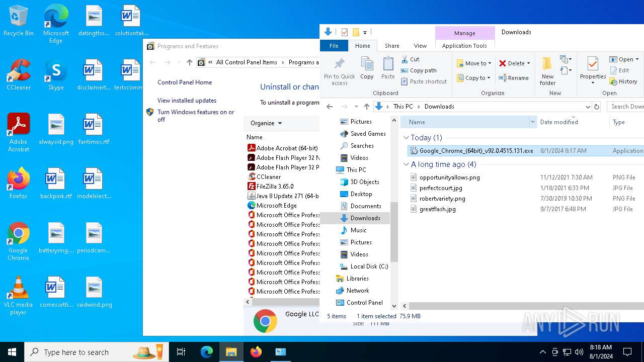Screen dimensions: 644x362
Task: Collapse the A long time ago group
Action: [407, 164]
